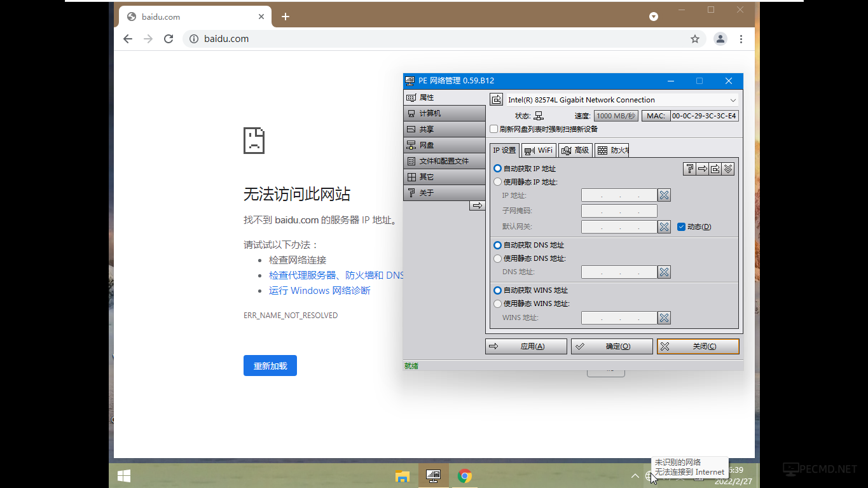
Task: Clear the IP 地址 field with its X icon
Action: click(x=664, y=195)
